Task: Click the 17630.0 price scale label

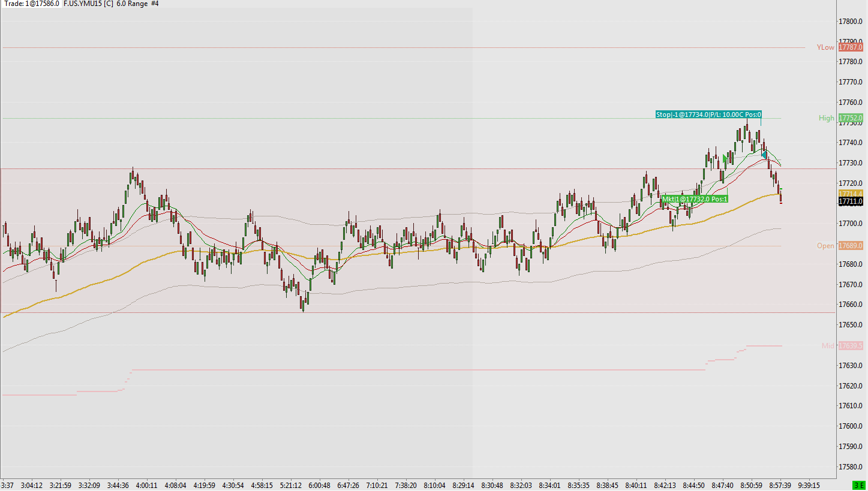Action: pyautogui.click(x=851, y=366)
